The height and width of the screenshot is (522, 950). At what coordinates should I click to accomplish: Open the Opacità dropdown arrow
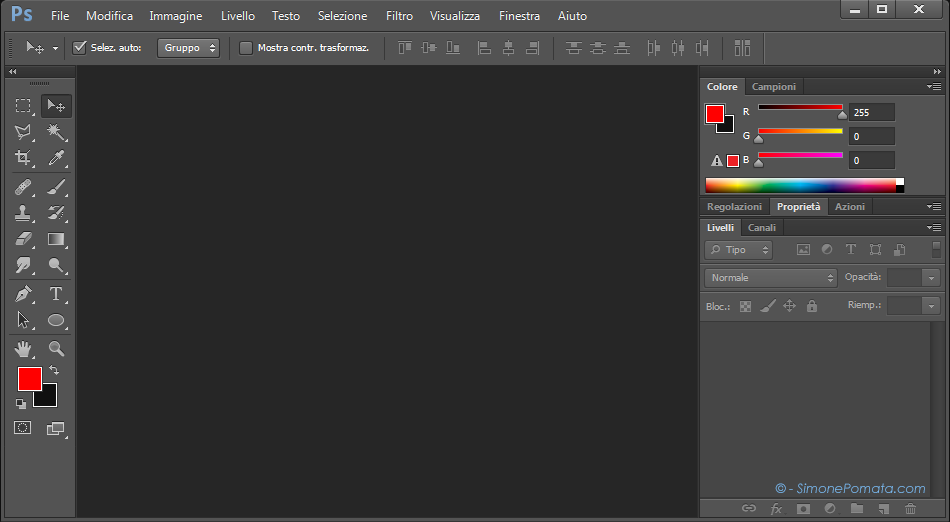pyautogui.click(x=931, y=278)
